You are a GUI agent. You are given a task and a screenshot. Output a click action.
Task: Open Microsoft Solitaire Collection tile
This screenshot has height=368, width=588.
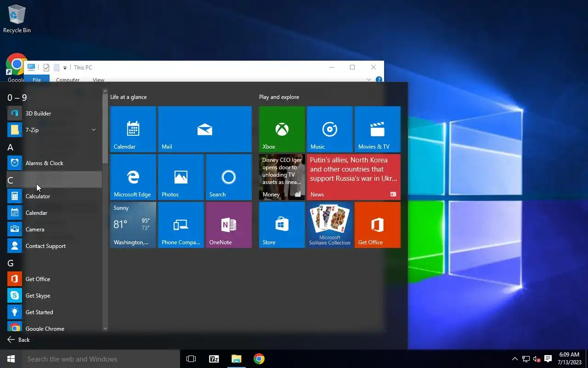330,225
